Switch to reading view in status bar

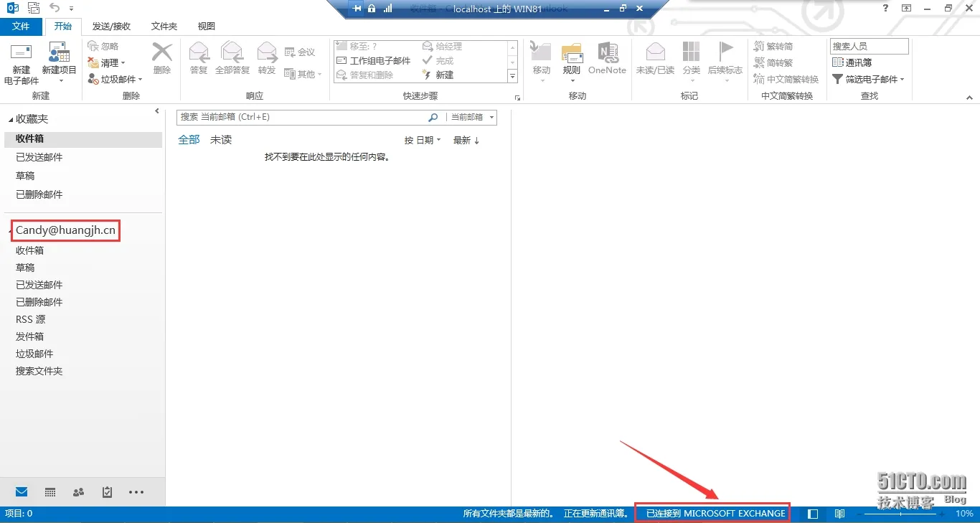pos(839,514)
